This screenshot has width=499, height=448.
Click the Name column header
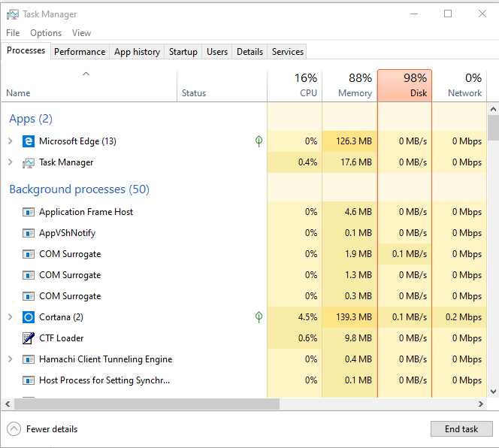click(x=89, y=86)
